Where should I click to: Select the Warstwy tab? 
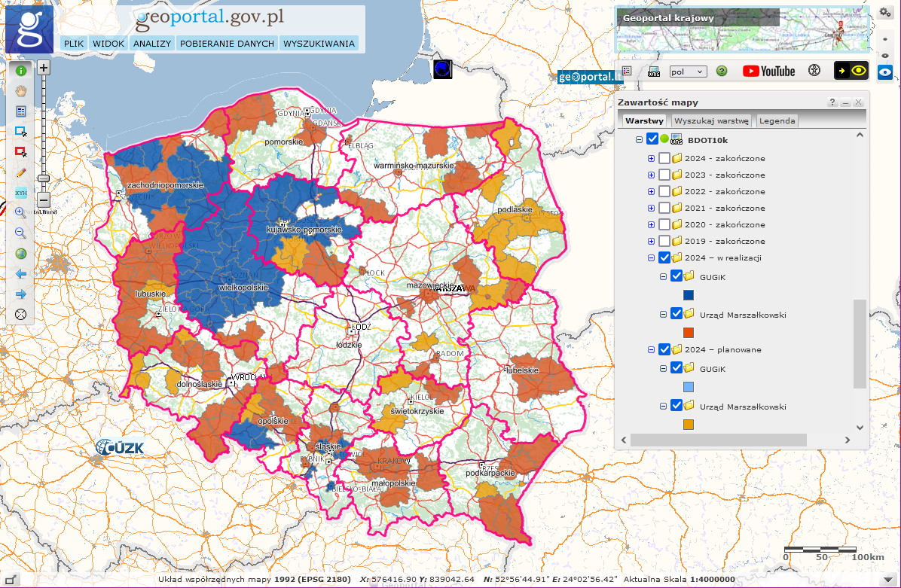click(x=644, y=120)
